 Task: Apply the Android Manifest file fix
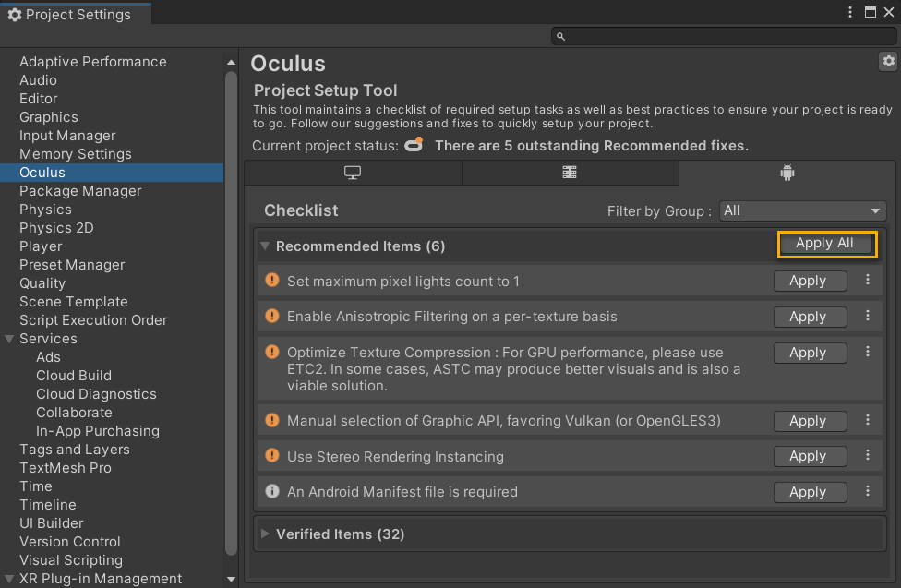click(811, 493)
